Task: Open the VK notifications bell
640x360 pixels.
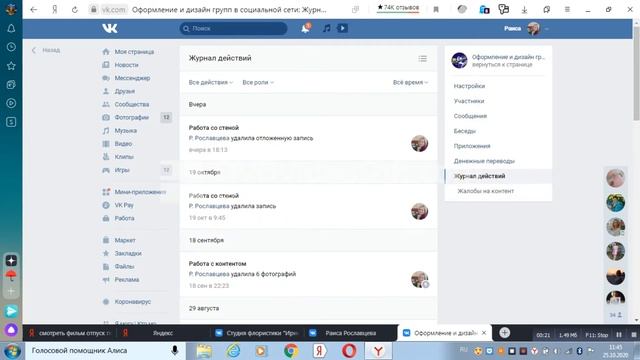Action: pyautogui.click(x=305, y=28)
